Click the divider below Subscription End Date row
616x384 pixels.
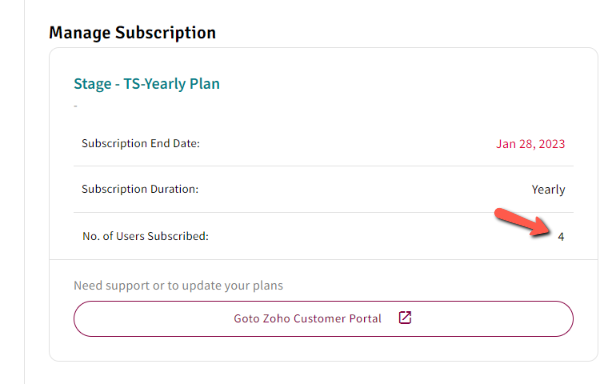(323, 166)
